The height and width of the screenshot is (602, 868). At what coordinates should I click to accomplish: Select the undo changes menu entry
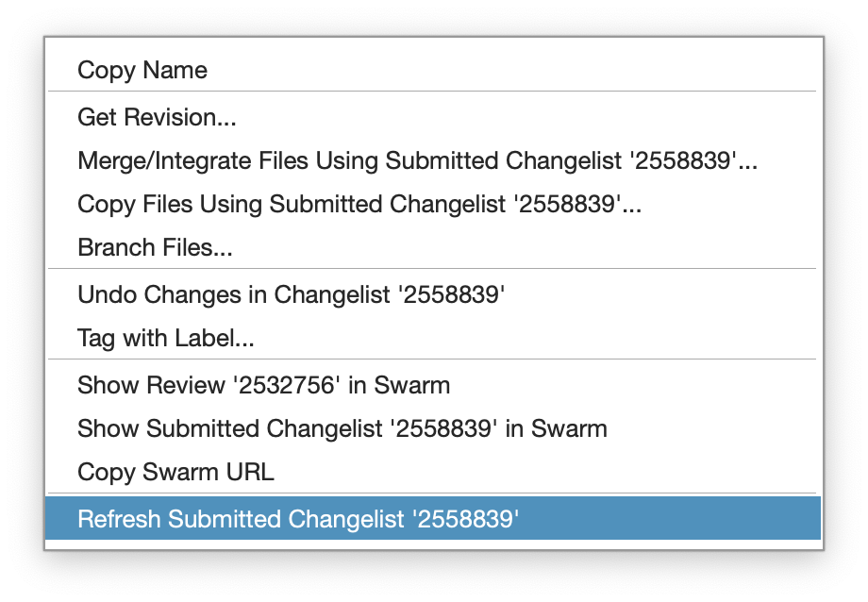click(433, 294)
